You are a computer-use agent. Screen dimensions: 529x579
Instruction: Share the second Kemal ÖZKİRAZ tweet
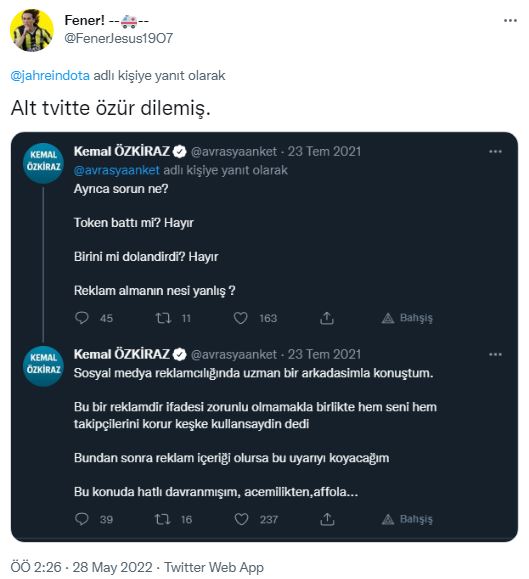click(327, 519)
